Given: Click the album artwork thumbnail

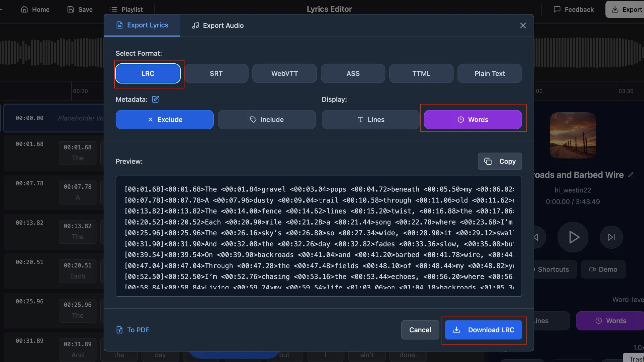Looking at the screenshot, I should coord(573,135).
